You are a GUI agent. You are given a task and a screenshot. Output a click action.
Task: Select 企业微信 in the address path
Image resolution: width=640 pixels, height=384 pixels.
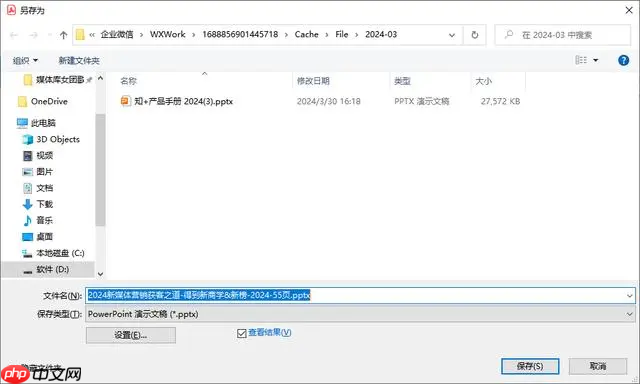pyautogui.click(x=117, y=34)
